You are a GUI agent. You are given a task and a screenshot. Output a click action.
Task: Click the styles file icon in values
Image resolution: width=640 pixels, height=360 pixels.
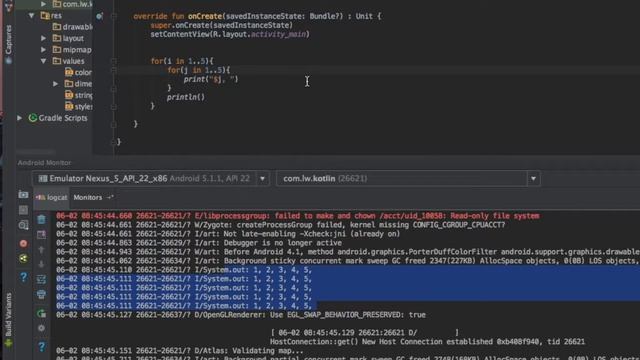click(x=69, y=107)
